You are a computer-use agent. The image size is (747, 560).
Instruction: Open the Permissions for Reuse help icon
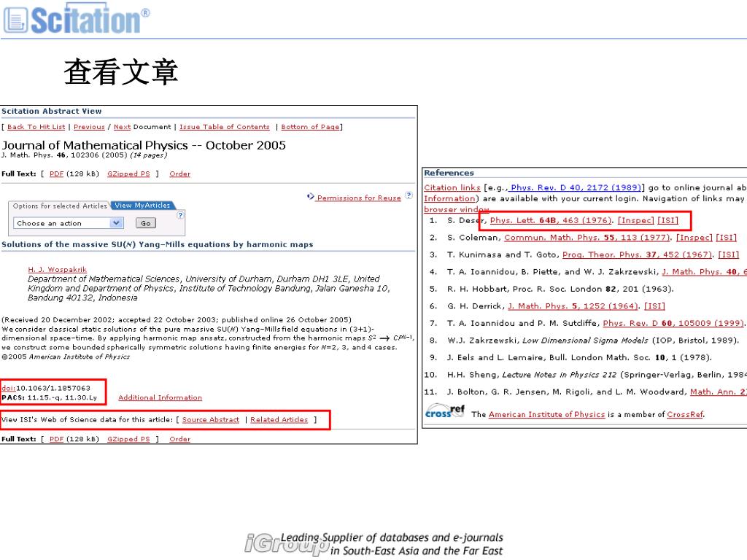(x=409, y=195)
